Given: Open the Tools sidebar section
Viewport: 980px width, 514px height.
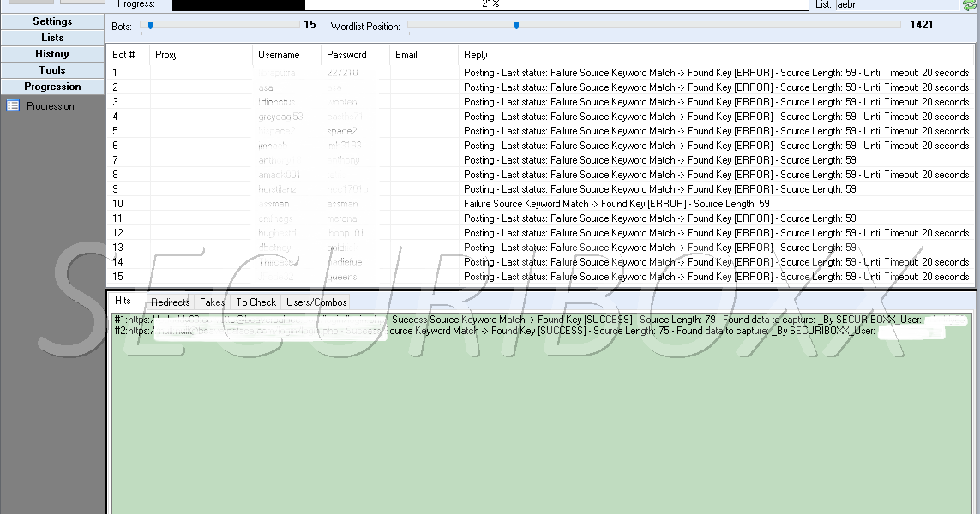Looking at the screenshot, I should point(52,70).
